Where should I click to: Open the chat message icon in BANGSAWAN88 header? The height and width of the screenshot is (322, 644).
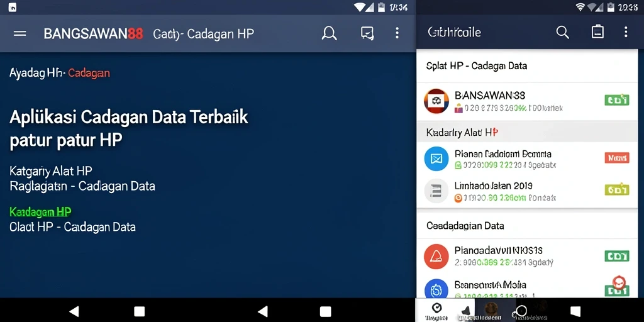click(x=367, y=33)
